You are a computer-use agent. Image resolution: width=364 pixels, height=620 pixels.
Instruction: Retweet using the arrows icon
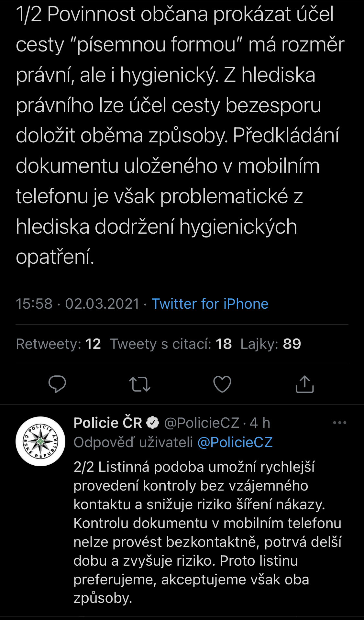pos(140,384)
